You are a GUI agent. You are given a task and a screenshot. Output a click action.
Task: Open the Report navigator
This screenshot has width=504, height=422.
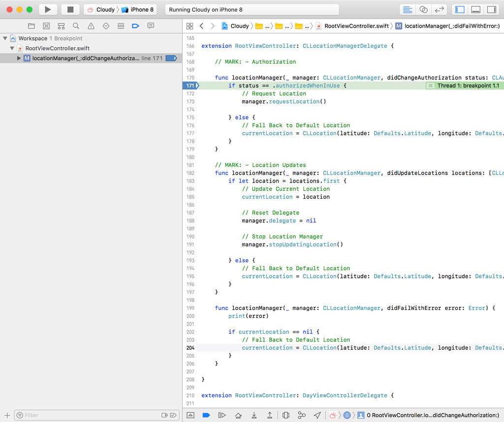pyautogui.click(x=151, y=26)
